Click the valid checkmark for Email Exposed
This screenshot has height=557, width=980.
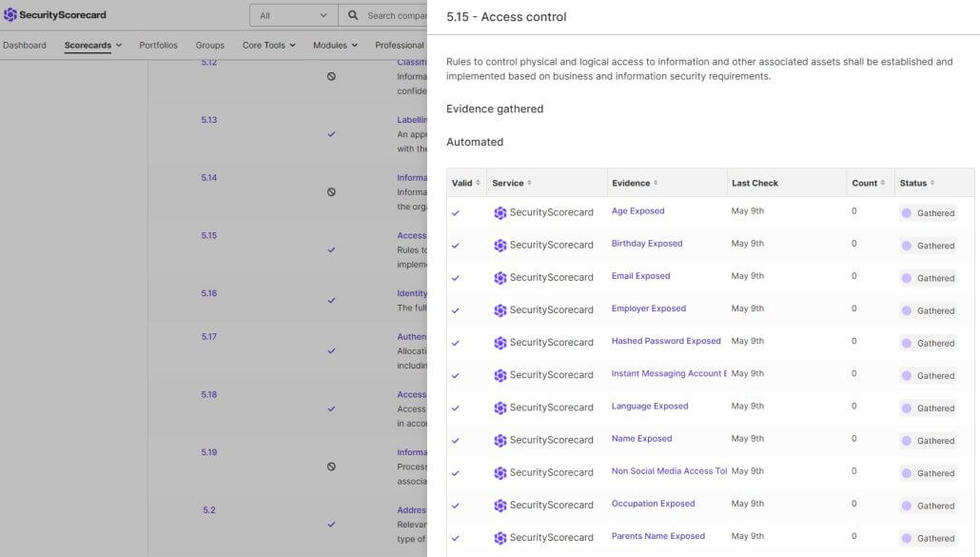[456, 278]
